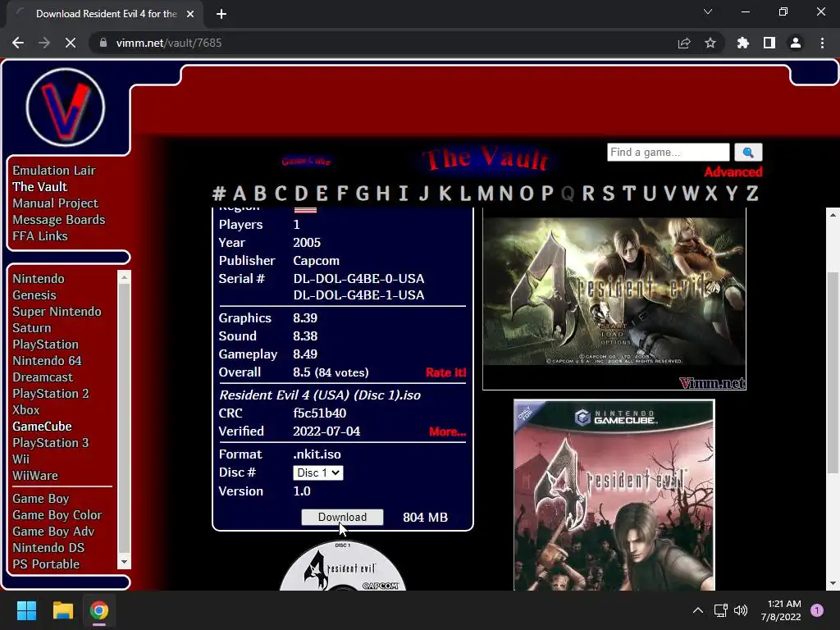Click the Resident Evil title screen screenshot

pyautogui.click(x=614, y=299)
